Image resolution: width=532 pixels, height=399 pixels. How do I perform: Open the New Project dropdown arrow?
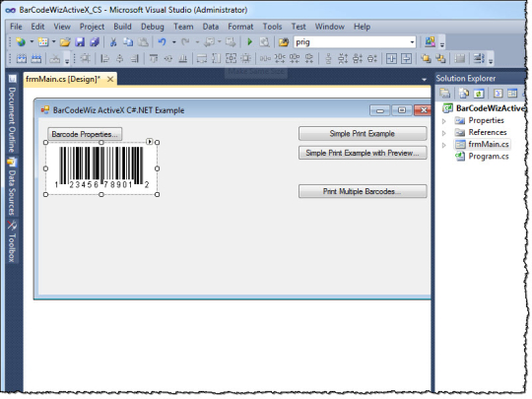point(32,42)
